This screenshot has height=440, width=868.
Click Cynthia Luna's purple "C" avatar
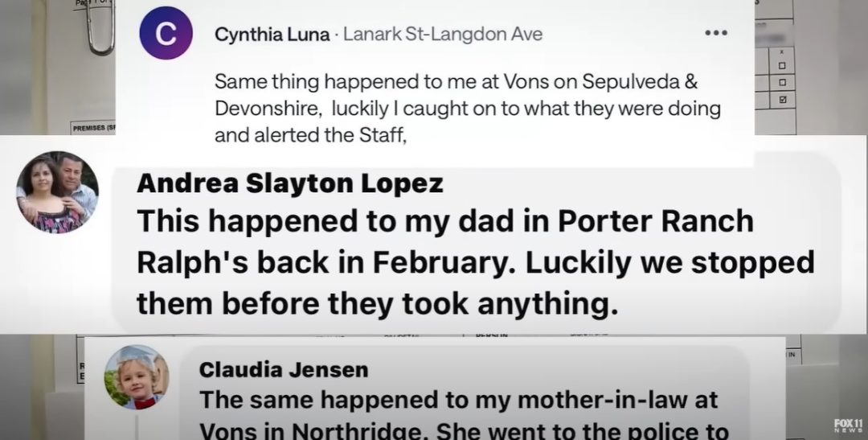pos(166,33)
